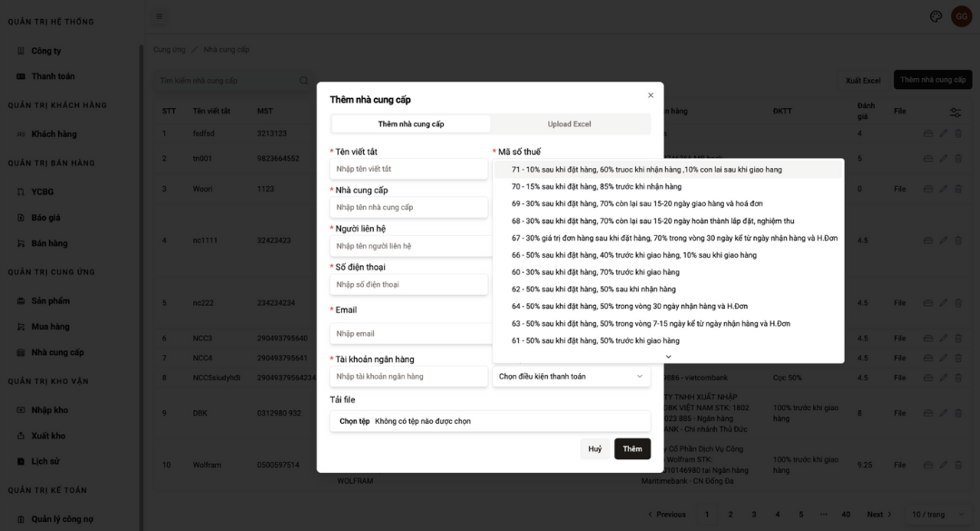The height and width of the screenshot is (531, 980).
Task: Click the table column settings icon
Action: click(x=955, y=112)
